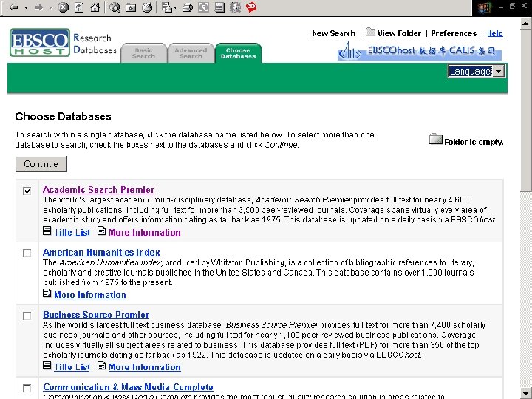Click More Information icon under Academic Search Premier
Screen dimensions: 532x399
pyautogui.click(x=101, y=231)
